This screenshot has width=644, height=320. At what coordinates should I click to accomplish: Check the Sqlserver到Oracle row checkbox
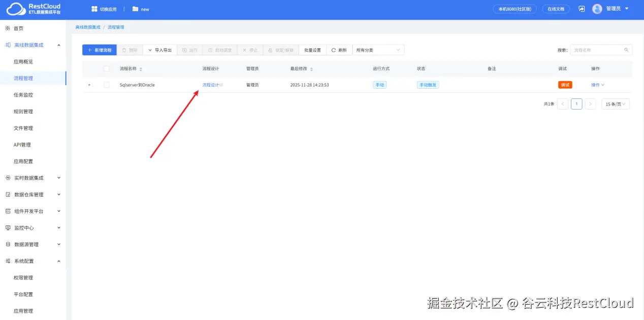pos(107,85)
